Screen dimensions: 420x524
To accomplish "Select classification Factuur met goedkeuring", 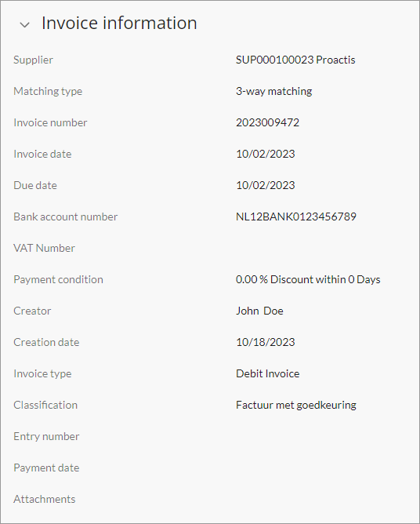I will [296, 405].
